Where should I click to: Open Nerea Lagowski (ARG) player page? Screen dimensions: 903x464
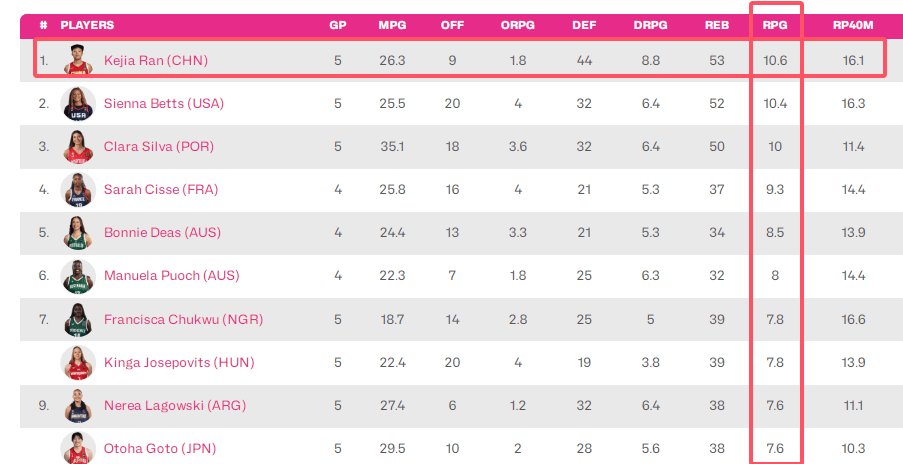(174, 406)
